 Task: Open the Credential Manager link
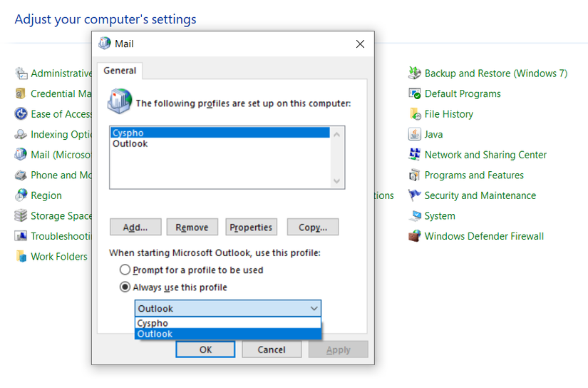(x=61, y=93)
